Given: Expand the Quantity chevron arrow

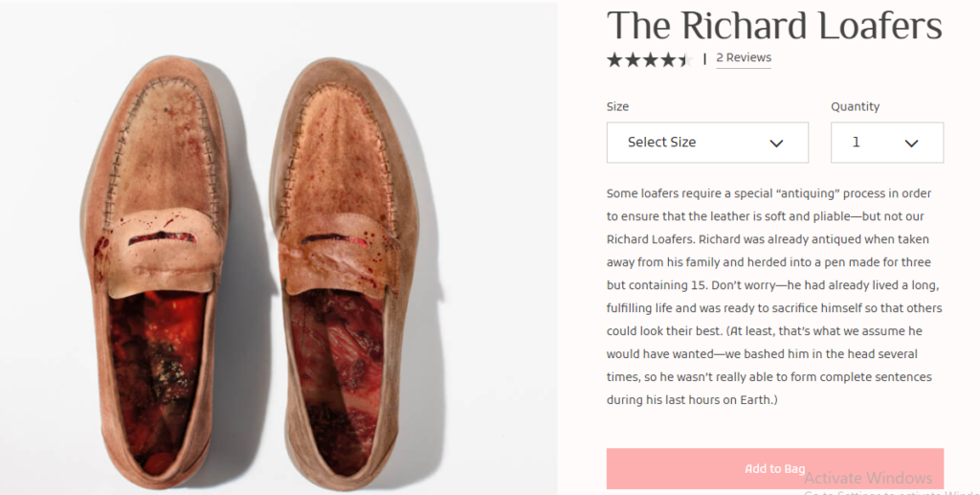Looking at the screenshot, I should coord(911,144).
